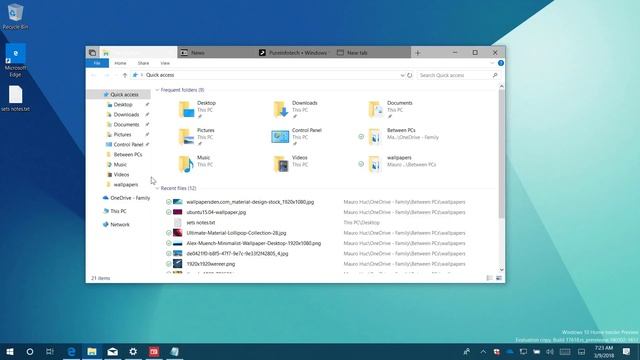Screen dimensions: 640x360
Task: Refresh the Quick access view
Action: coord(410,75)
